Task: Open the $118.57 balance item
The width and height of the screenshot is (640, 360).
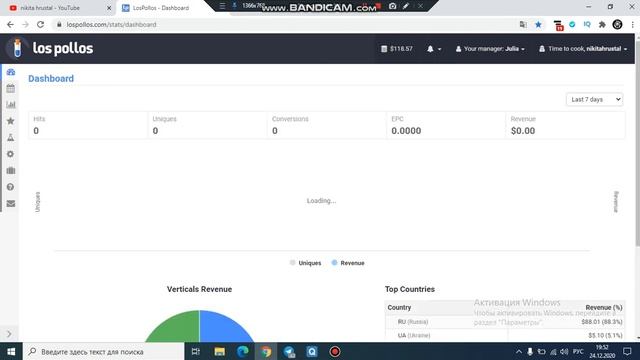Action: pyautogui.click(x=397, y=49)
